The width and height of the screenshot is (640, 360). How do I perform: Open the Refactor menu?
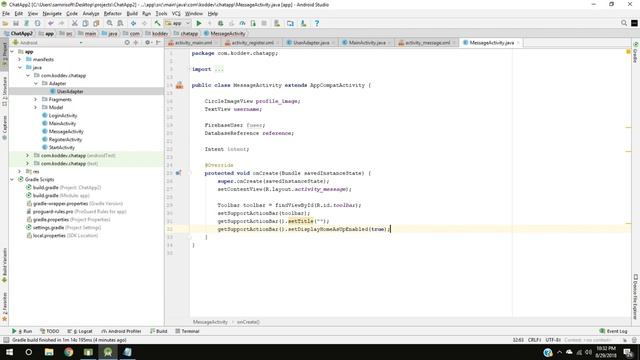pyautogui.click(x=113, y=13)
